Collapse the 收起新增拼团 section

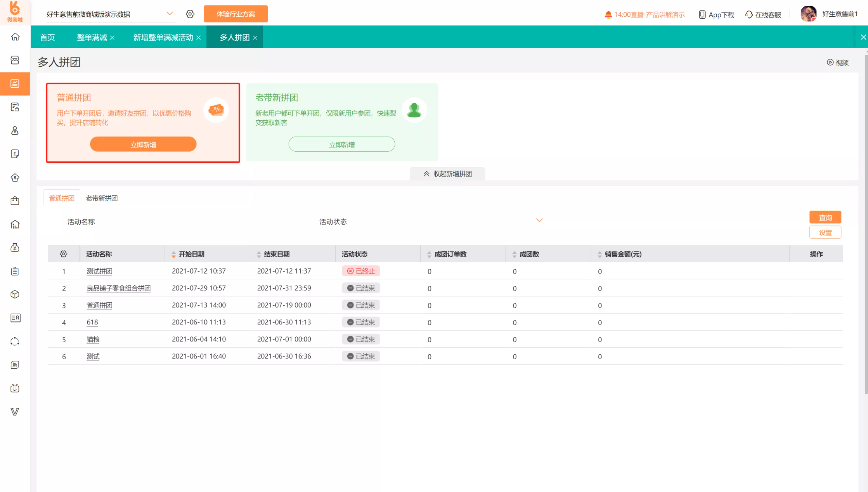[x=447, y=174]
